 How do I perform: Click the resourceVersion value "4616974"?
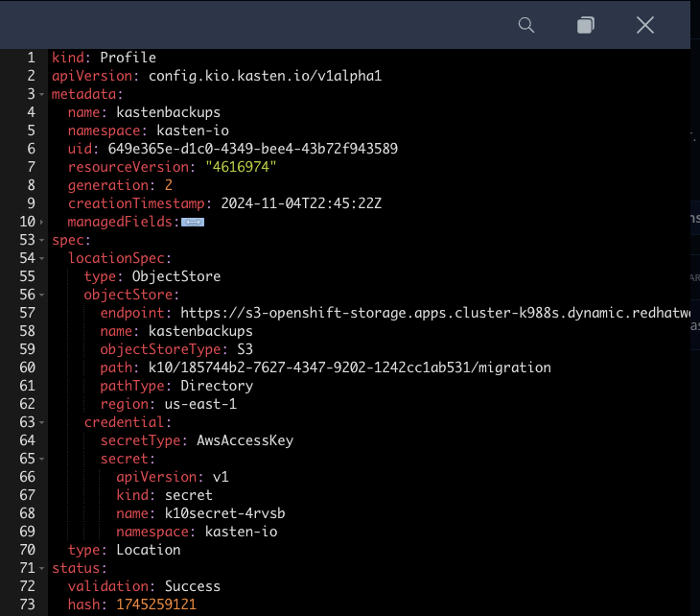[241, 167]
